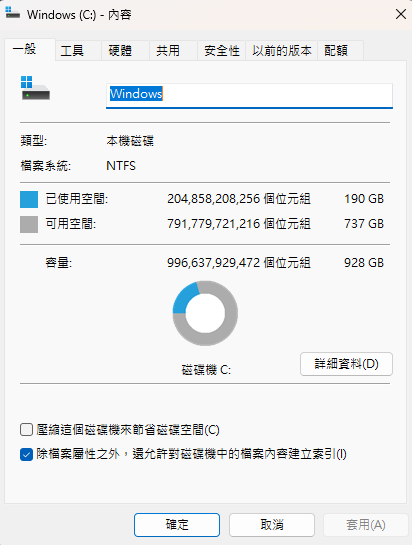Switch to the 共用 tab
This screenshot has width=412, height=545.
pos(173,51)
